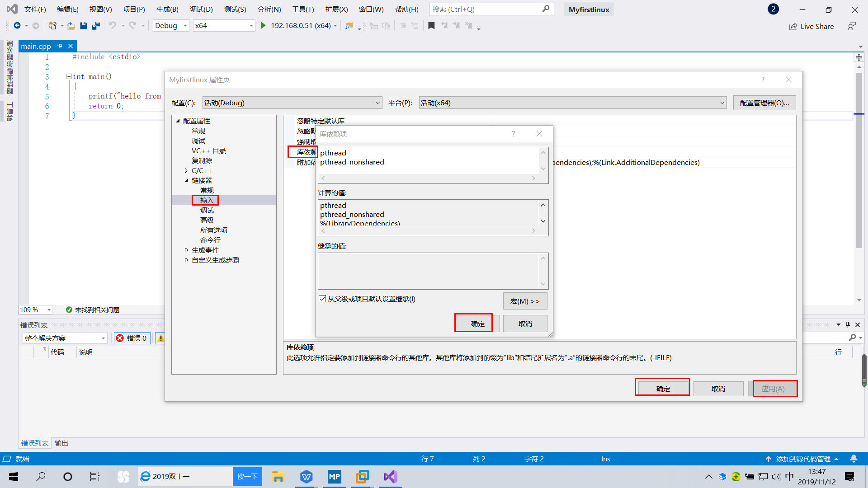This screenshot has width=868, height=488.
Task: Toggle the warnings filter in error list
Action: [x=160, y=338]
